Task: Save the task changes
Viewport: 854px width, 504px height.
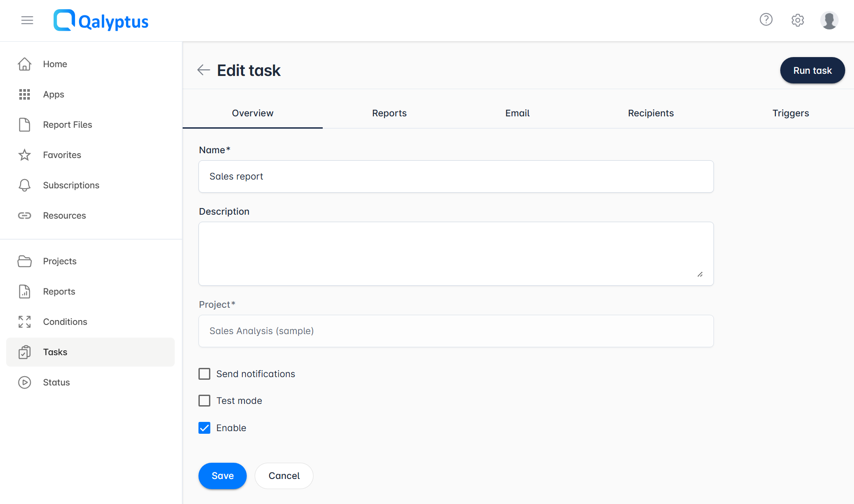Action: 222,475
